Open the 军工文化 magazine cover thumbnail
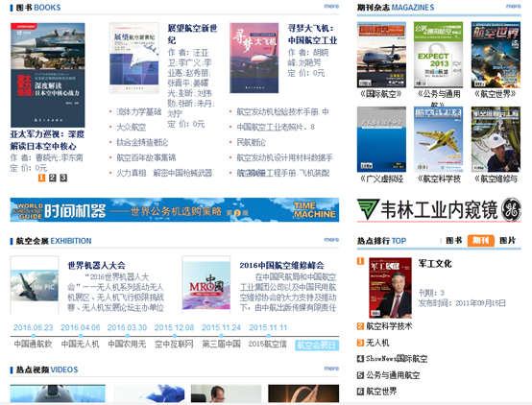This screenshot has height=405, width=532. [390, 287]
